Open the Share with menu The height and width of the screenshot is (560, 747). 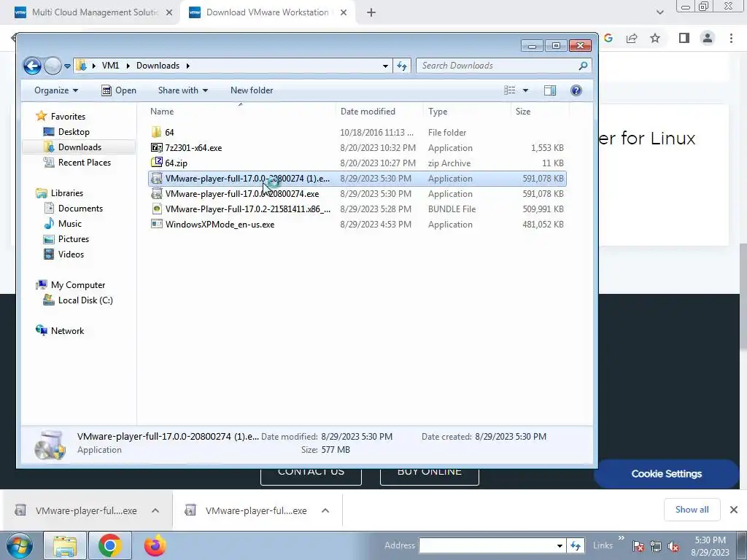coord(183,90)
